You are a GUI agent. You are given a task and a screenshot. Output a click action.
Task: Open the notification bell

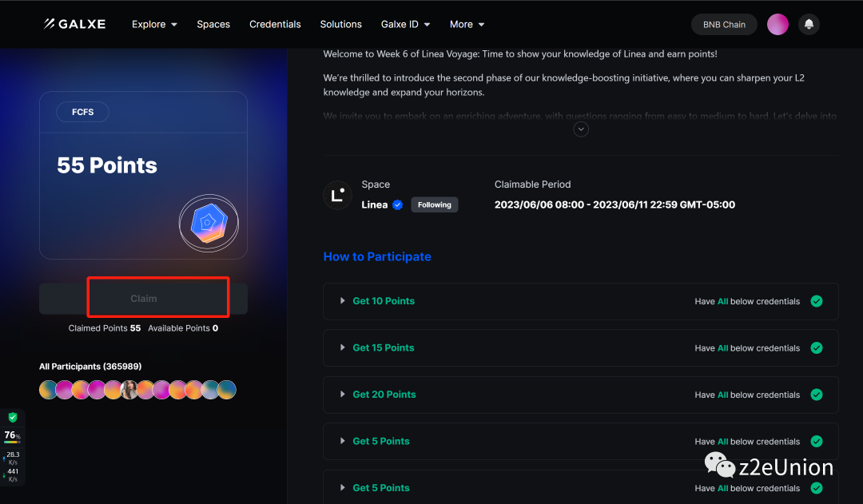tap(809, 25)
